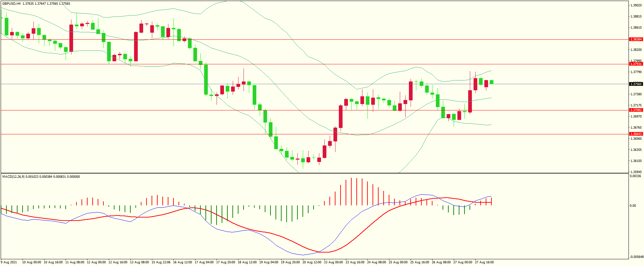Click the 1.38384 red price tag

point(636,39)
